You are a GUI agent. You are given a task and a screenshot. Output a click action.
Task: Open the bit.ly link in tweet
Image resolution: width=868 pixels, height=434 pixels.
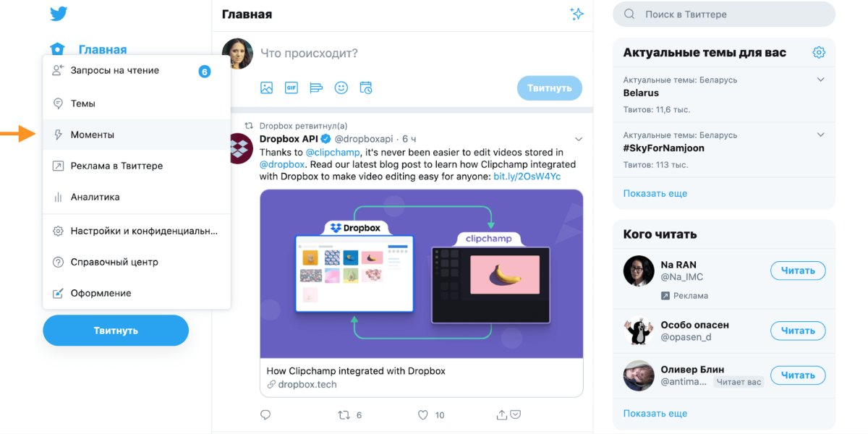[x=527, y=176]
